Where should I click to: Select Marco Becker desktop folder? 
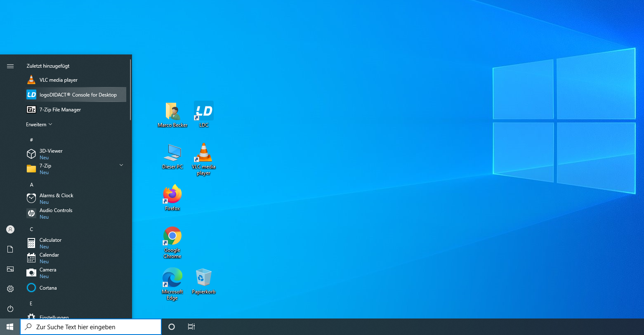172,115
